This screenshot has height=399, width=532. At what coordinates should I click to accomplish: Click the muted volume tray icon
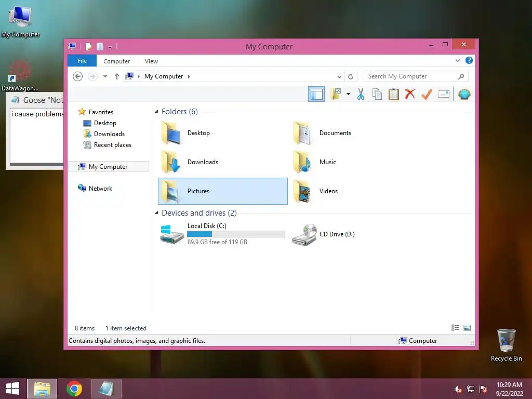[x=458, y=389]
